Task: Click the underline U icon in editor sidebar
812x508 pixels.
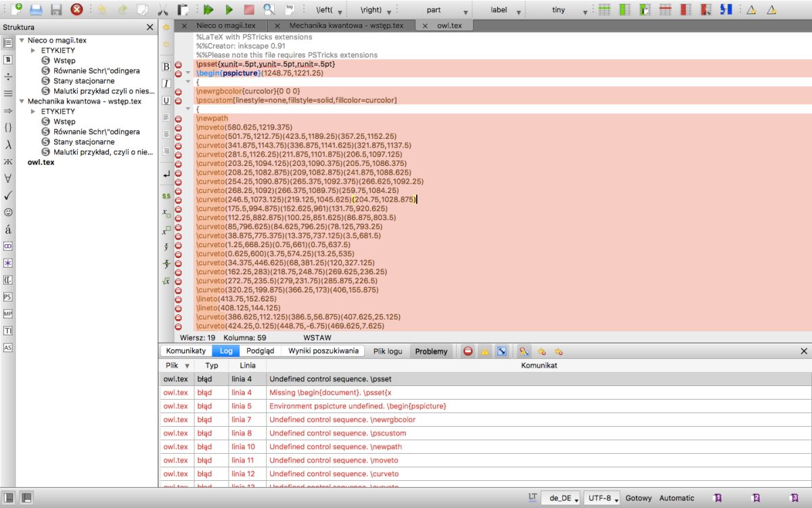Action: tap(166, 100)
